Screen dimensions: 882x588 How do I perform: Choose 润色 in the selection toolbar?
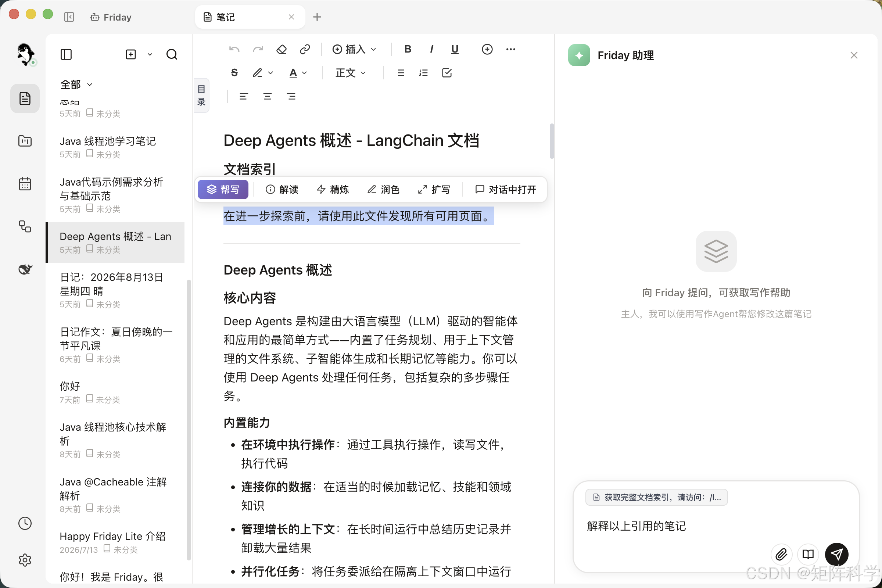click(383, 189)
